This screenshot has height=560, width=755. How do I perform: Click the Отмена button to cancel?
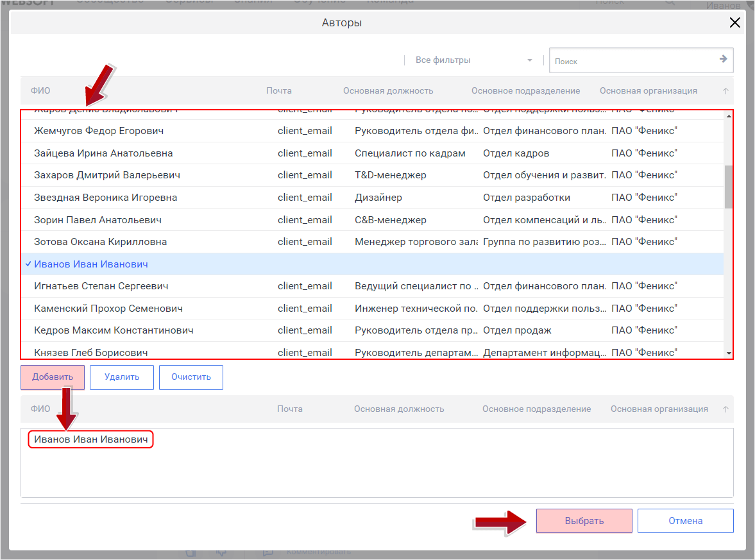(685, 520)
